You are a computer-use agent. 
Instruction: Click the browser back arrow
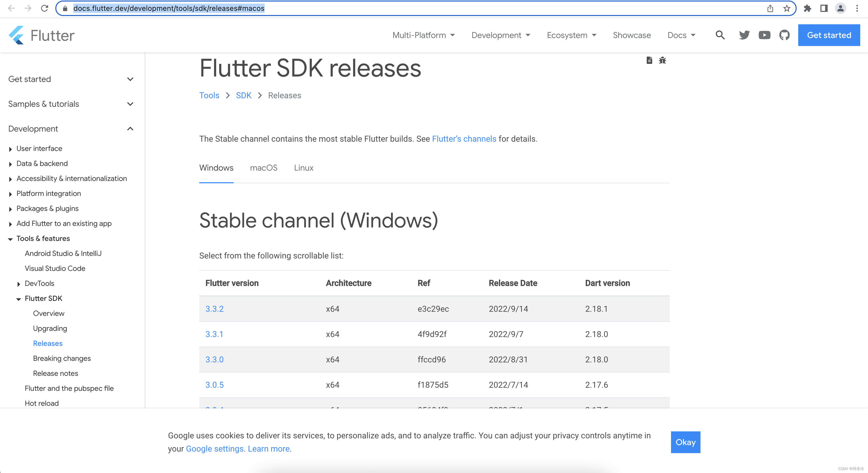click(11, 8)
